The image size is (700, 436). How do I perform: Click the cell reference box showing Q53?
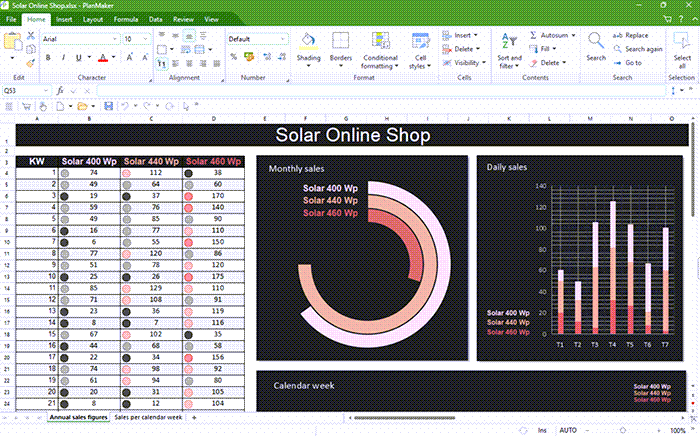(x=20, y=90)
